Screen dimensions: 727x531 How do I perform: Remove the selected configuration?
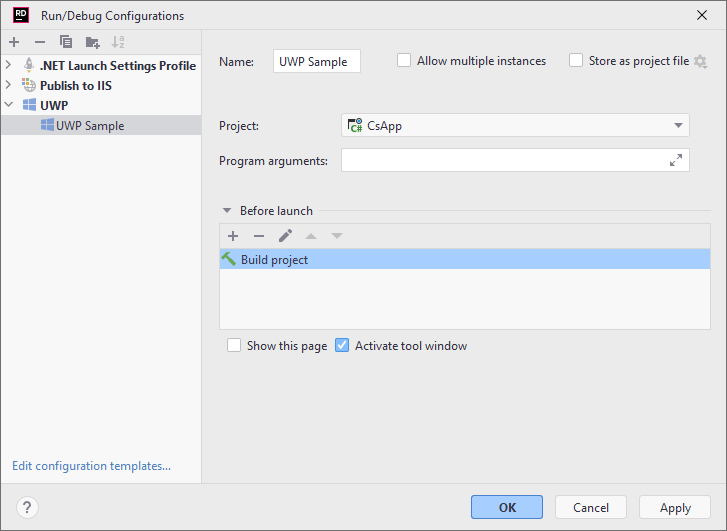click(x=40, y=42)
